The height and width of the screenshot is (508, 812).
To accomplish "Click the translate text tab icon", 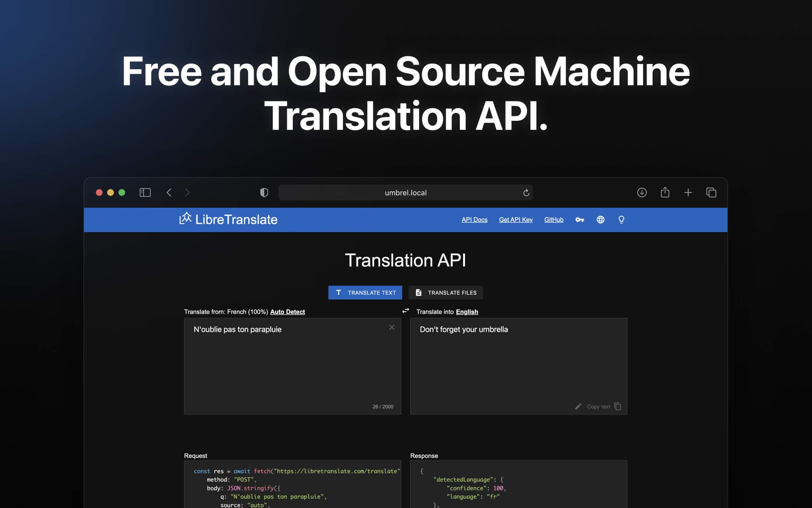I will pyautogui.click(x=338, y=292).
